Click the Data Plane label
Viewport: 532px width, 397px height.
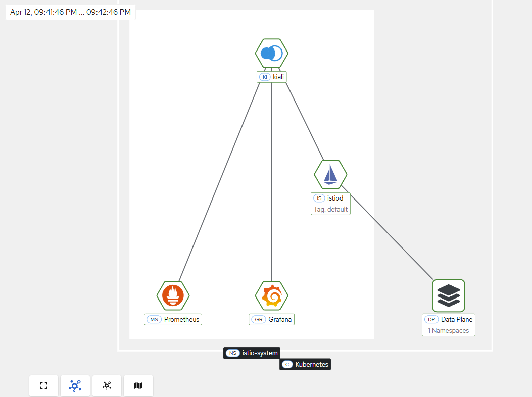449,319
